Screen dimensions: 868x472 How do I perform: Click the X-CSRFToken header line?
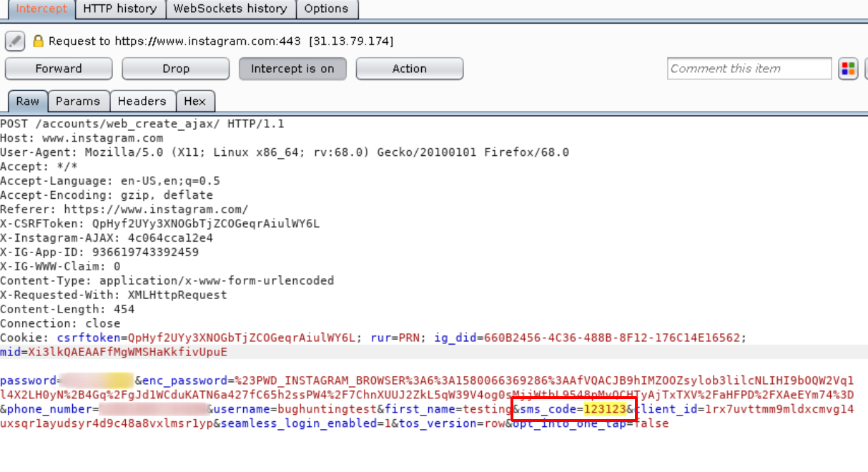pyautogui.click(x=160, y=224)
